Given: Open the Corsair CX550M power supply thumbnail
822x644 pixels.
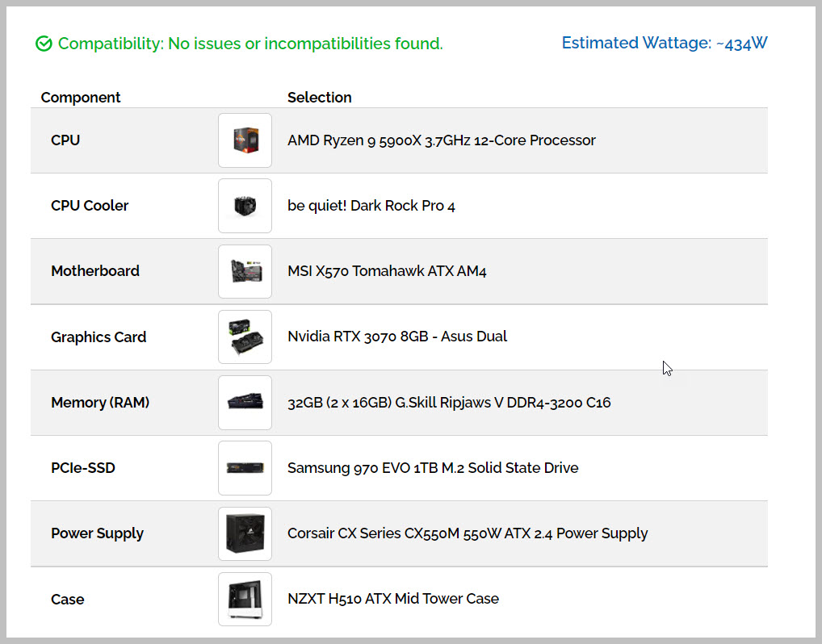Looking at the screenshot, I should tap(245, 533).
